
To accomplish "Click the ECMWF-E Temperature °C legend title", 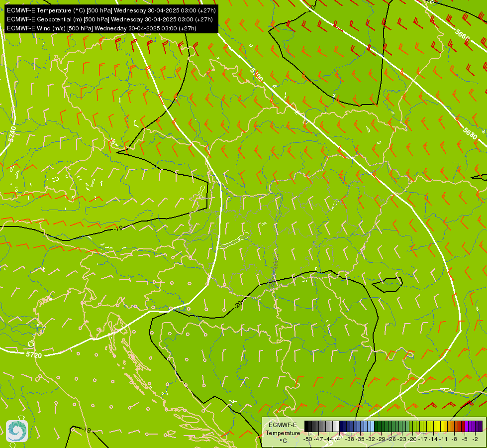I will tap(283, 433).
